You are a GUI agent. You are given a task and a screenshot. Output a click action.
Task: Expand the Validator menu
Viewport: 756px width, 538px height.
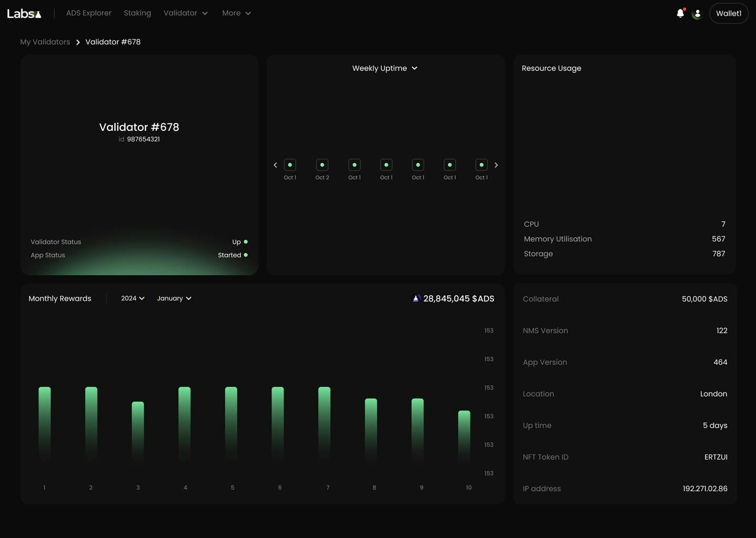(186, 13)
